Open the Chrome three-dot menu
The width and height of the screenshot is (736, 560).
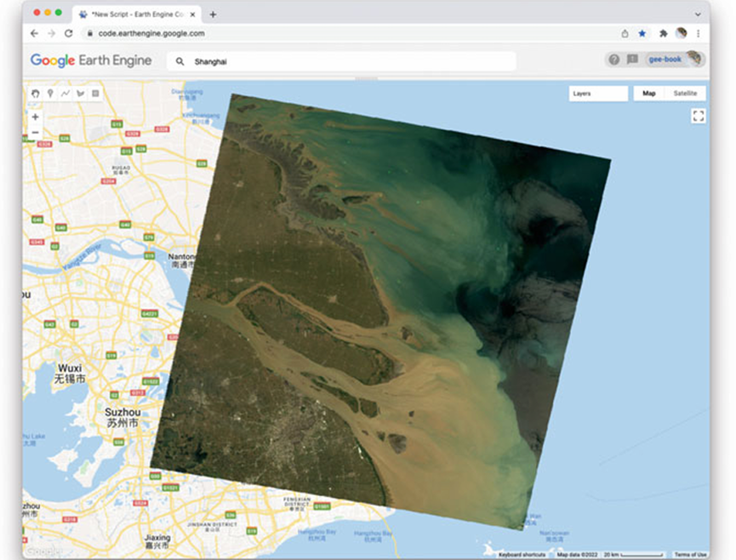point(698,33)
